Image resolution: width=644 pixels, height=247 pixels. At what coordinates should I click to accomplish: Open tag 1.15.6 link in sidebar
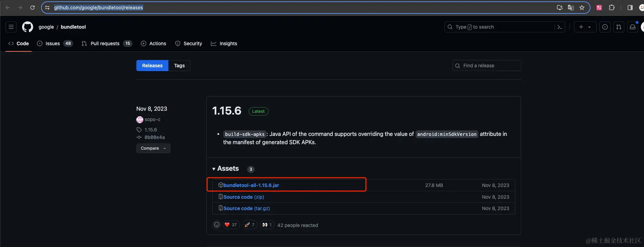tap(151, 130)
